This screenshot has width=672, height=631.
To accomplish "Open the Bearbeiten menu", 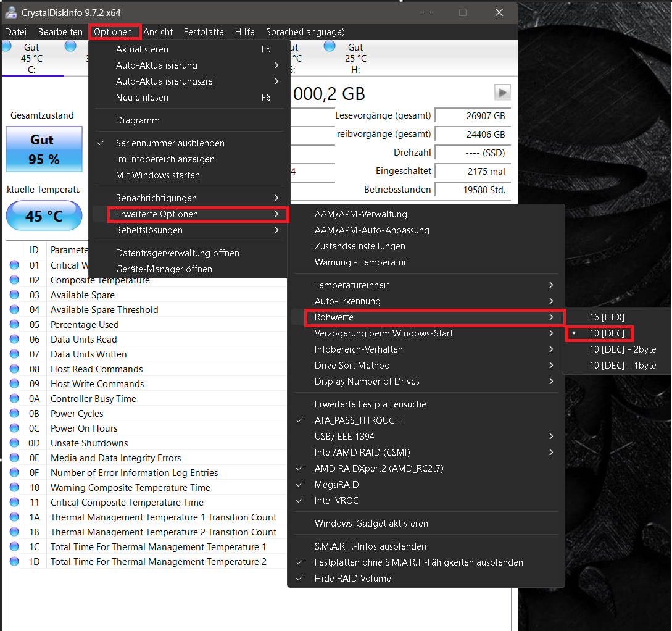I will (60, 31).
